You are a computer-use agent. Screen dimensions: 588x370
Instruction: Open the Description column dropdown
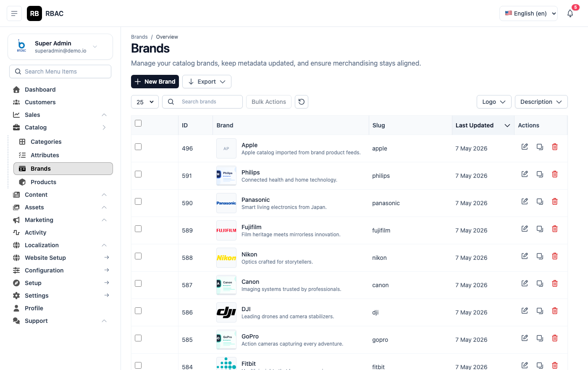coord(541,102)
